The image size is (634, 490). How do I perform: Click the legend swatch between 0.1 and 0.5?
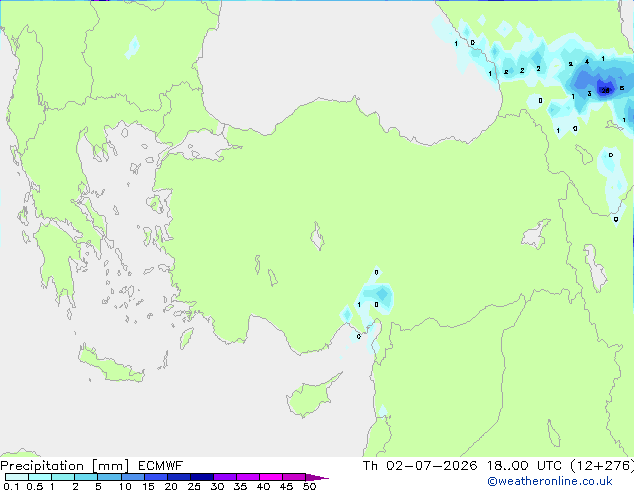pos(17,477)
